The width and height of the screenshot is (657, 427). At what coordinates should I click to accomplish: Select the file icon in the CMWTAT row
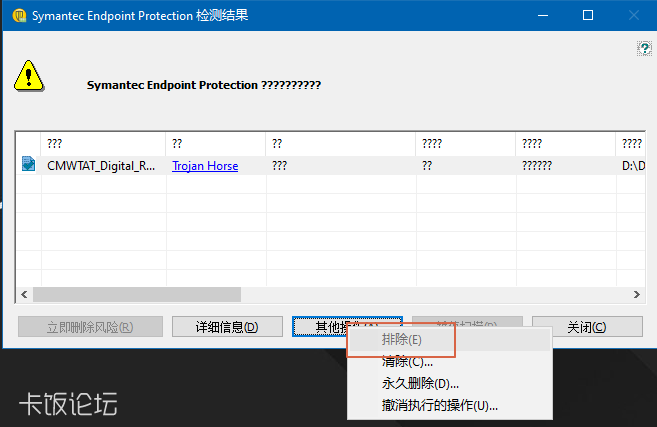coord(28,164)
